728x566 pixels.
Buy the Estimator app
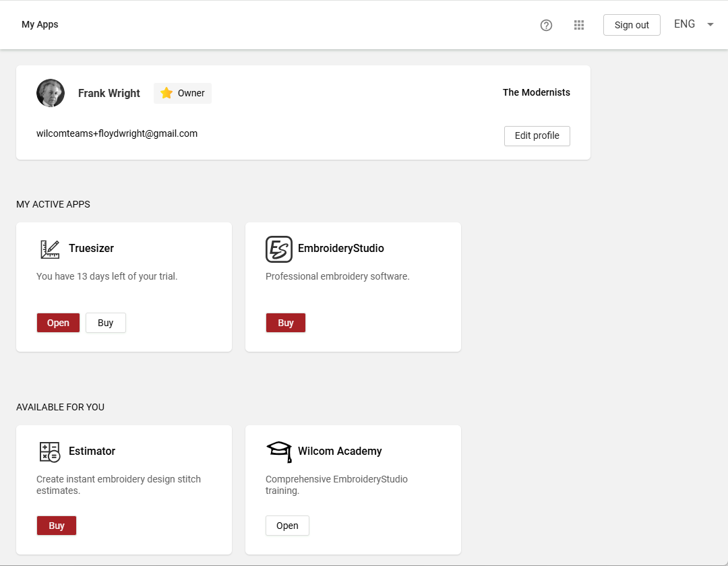[x=57, y=526]
